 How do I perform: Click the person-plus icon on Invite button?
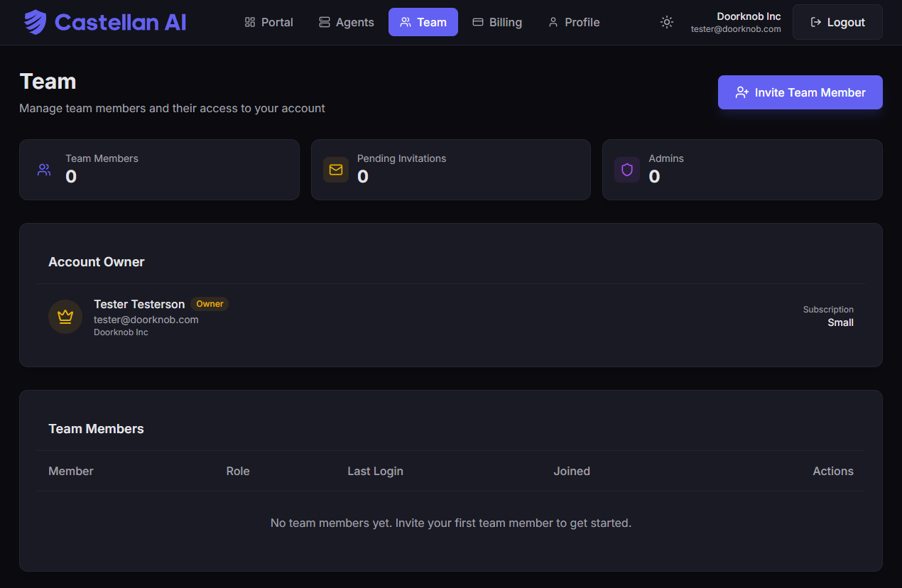click(742, 92)
